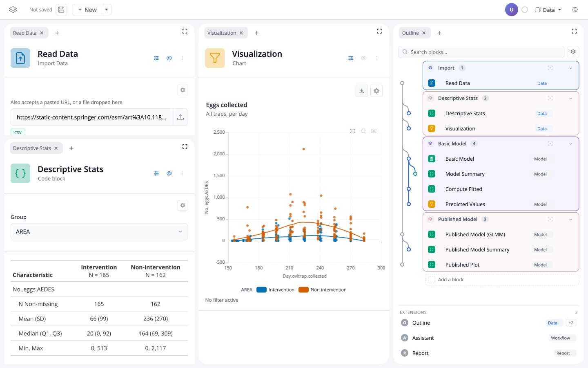Screen dimensions: 588x368
Task: Click the New button
Action: (87, 10)
